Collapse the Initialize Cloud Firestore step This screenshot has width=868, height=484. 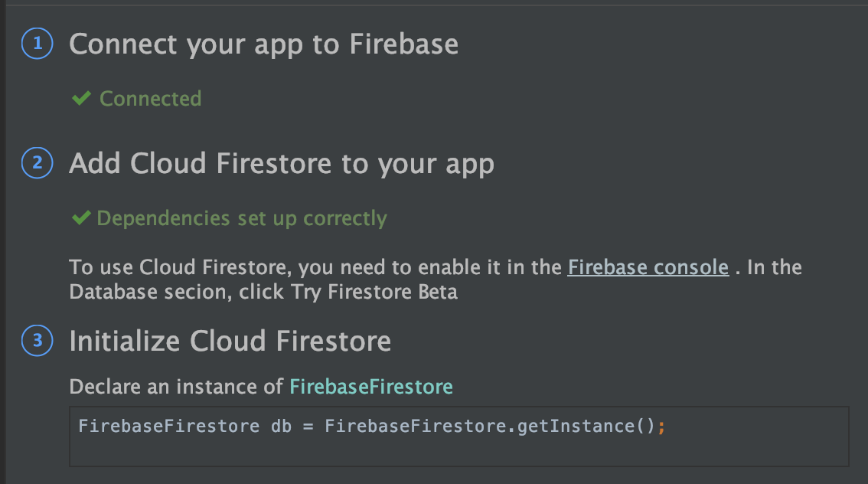230,341
